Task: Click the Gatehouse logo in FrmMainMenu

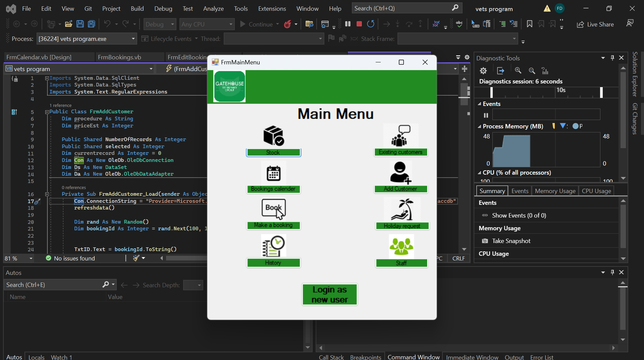Action: click(x=230, y=86)
